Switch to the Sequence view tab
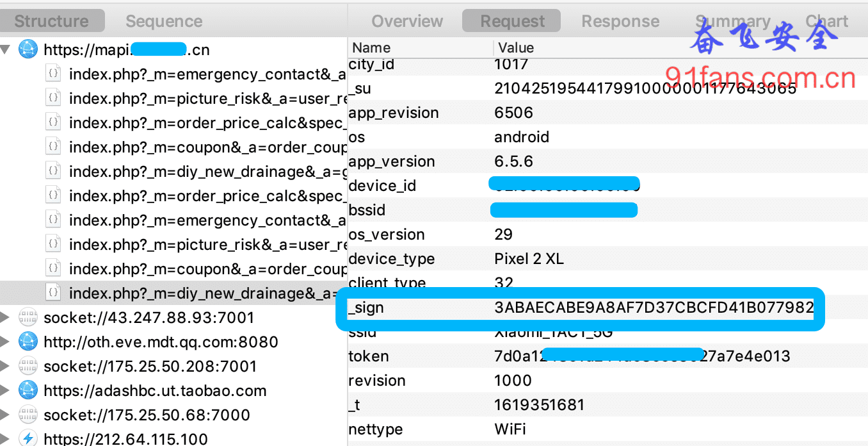Image resolution: width=868 pixels, height=446 pixels. (x=164, y=21)
